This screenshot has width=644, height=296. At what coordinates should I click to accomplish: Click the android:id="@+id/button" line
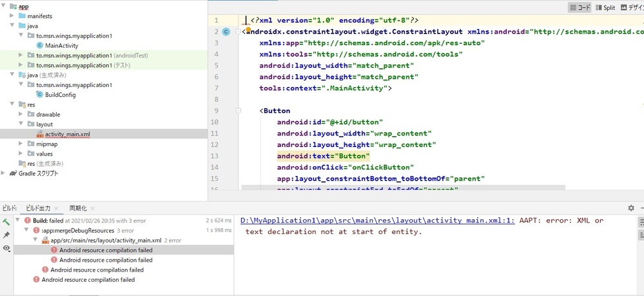[330, 122]
